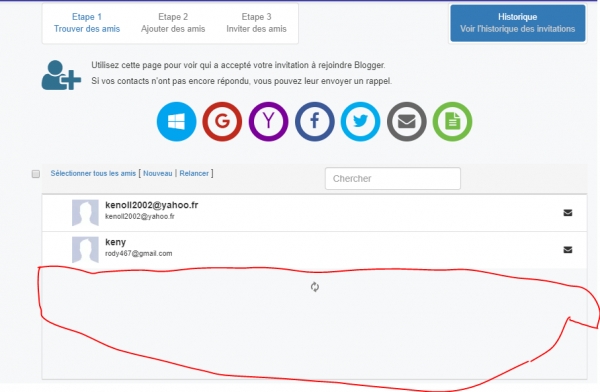Image resolution: width=600 pixels, height=392 pixels.
Task: Open the Historique invitations button
Action: [518, 23]
